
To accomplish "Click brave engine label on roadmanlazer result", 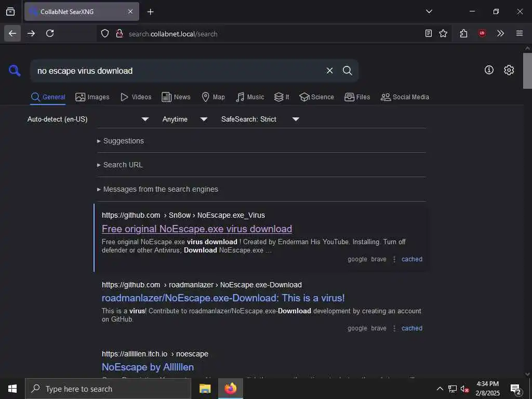I will (x=379, y=328).
